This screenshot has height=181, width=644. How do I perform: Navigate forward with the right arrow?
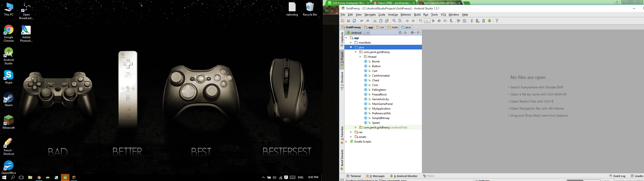pyautogui.click(x=413, y=21)
